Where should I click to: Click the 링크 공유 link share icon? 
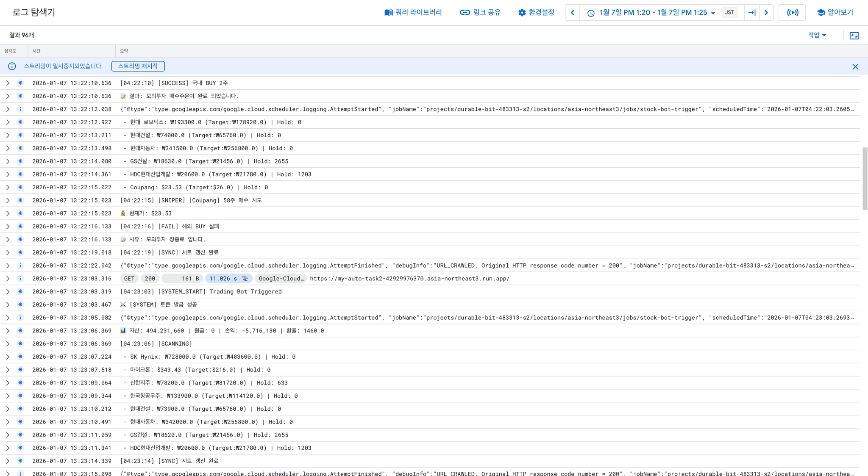[465, 12]
